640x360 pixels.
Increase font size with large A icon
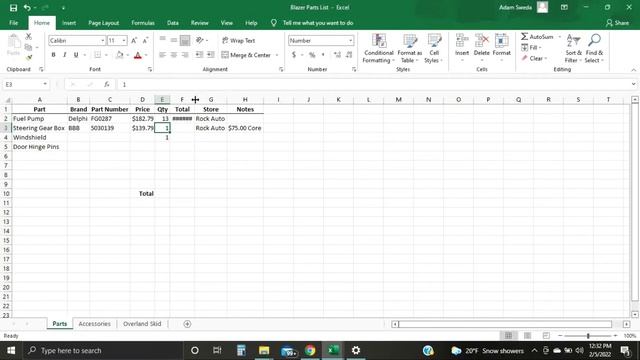coord(134,40)
